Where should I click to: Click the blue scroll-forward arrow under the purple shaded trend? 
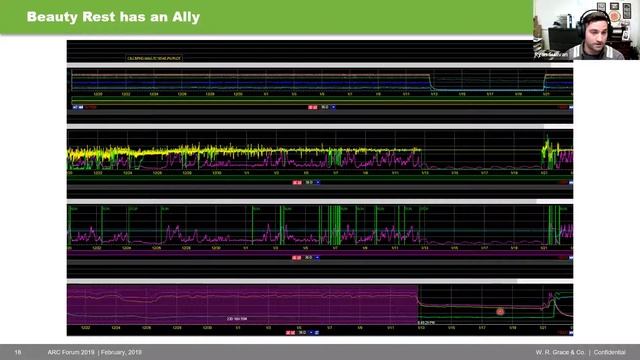click(311, 333)
